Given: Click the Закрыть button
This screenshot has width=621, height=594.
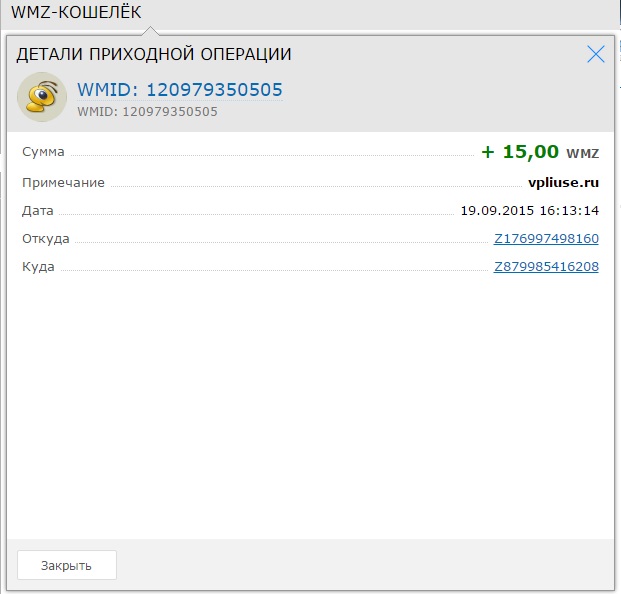Looking at the screenshot, I should pos(67,565).
